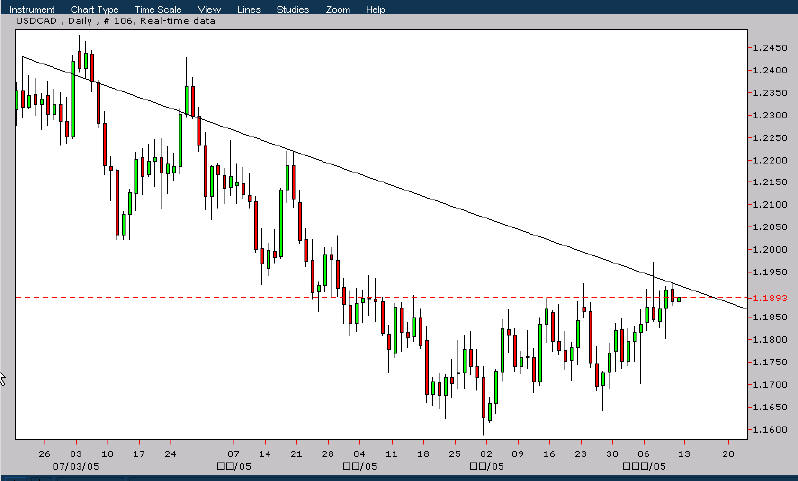Click the 1.1750 price axis label

[x=770, y=362]
